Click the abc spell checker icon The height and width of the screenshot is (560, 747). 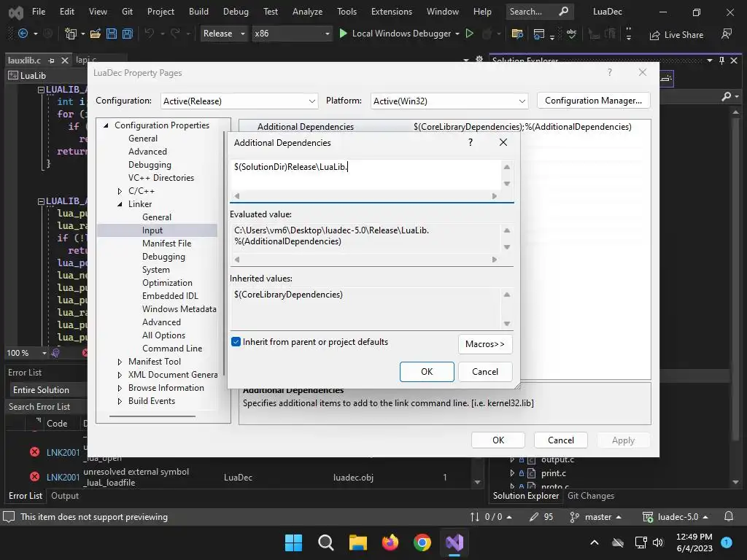point(571,34)
